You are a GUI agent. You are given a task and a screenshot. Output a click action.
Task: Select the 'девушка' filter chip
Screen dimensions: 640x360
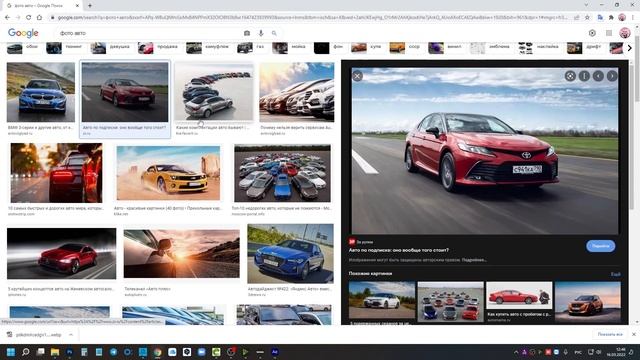(x=110, y=48)
